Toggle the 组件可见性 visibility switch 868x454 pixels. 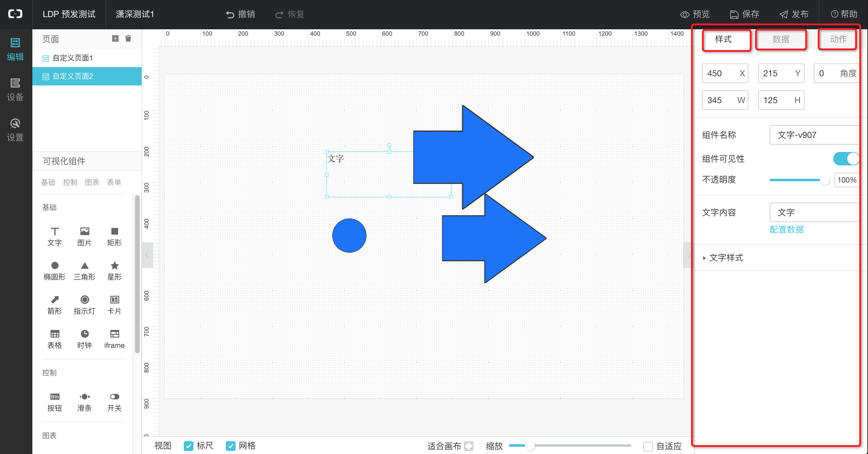tap(846, 159)
